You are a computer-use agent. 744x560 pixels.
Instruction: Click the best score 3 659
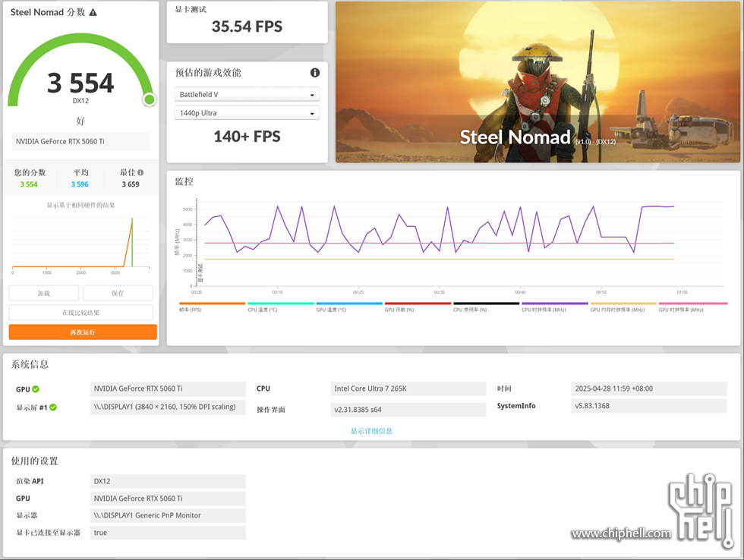tap(131, 184)
